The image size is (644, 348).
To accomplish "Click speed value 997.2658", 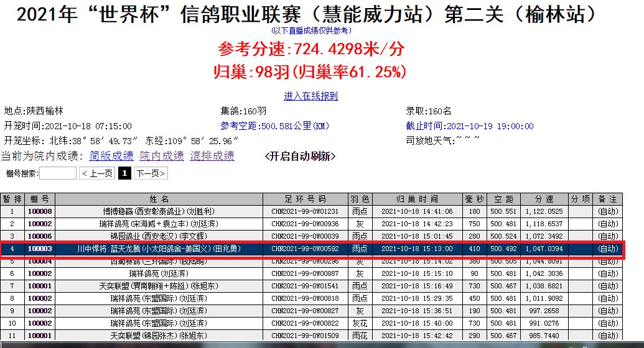I will point(544,311).
